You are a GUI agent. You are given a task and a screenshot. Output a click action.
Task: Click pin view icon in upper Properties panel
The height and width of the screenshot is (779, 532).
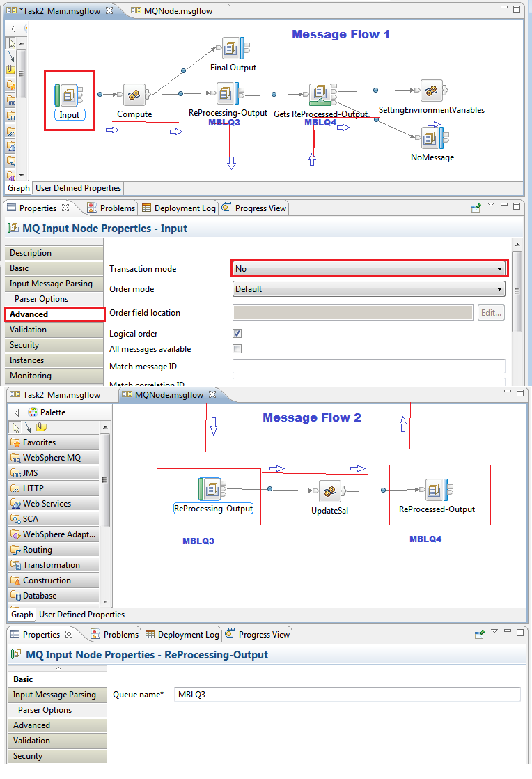coord(476,208)
